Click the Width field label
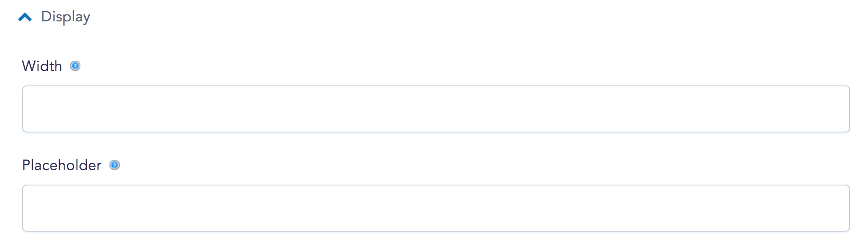 (42, 66)
